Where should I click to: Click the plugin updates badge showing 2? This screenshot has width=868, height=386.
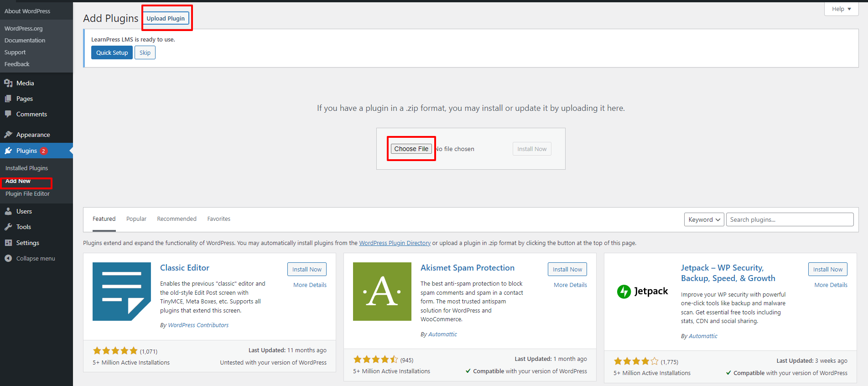[44, 151]
